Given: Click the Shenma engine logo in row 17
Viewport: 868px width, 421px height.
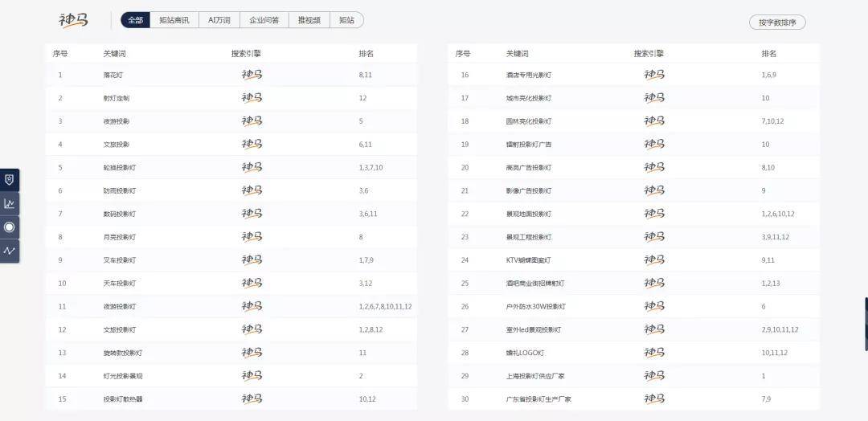Looking at the screenshot, I should (654, 98).
